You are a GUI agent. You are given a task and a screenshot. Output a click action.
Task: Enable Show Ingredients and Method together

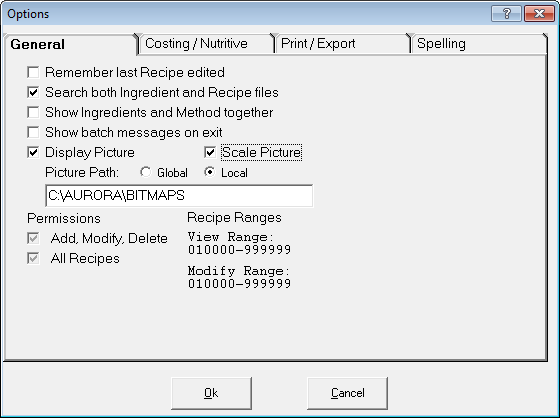(x=33, y=112)
